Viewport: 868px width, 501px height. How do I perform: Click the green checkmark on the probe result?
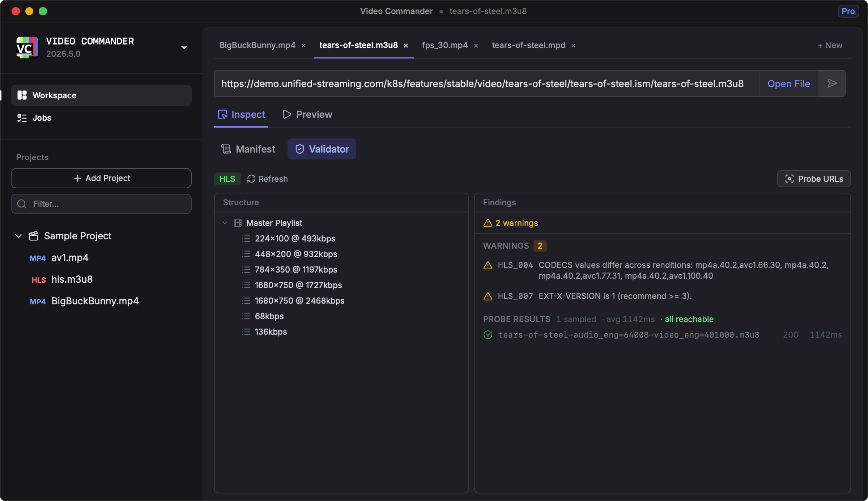pyautogui.click(x=488, y=335)
